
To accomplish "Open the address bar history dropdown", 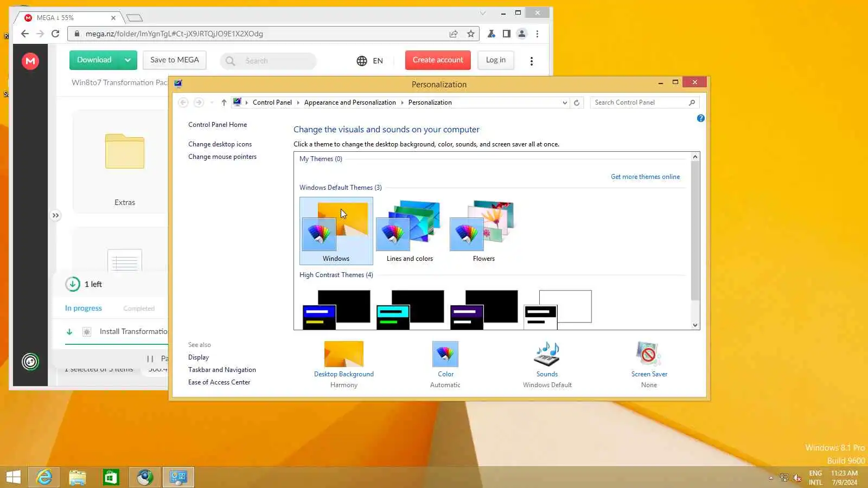I will [x=565, y=102].
